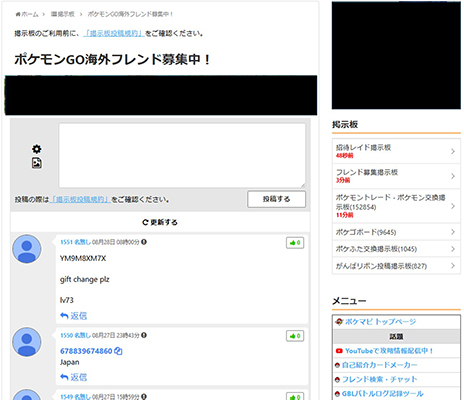Go to 掲示板 in the breadcrumb
Screen dimensions: 464x400
(62, 14)
